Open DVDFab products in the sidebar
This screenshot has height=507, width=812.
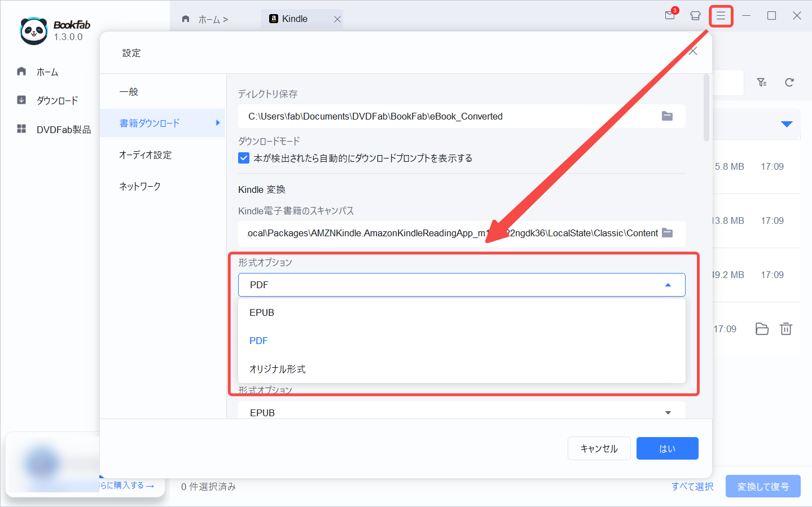pyautogui.click(x=54, y=129)
